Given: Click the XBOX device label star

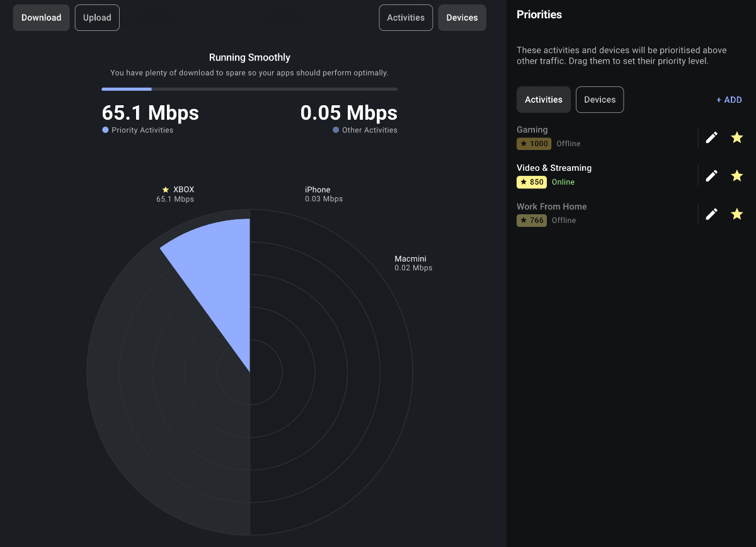Looking at the screenshot, I should [x=166, y=190].
